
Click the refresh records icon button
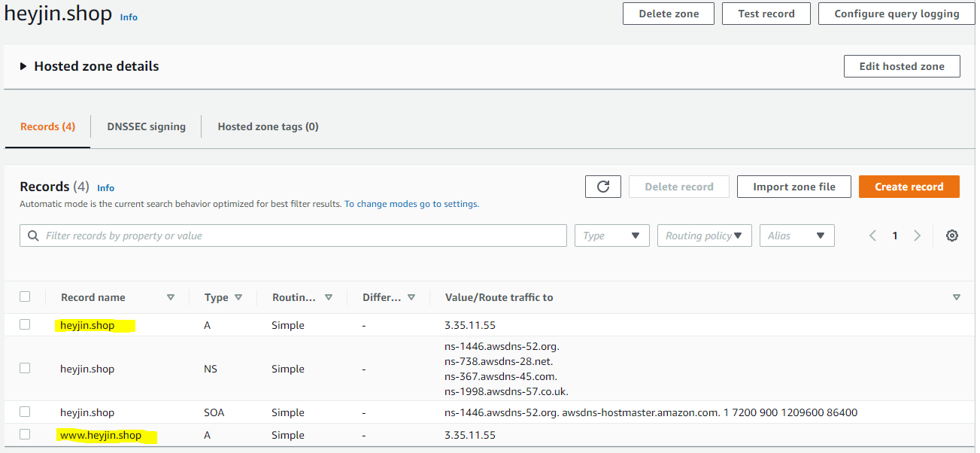pyautogui.click(x=602, y=187)
